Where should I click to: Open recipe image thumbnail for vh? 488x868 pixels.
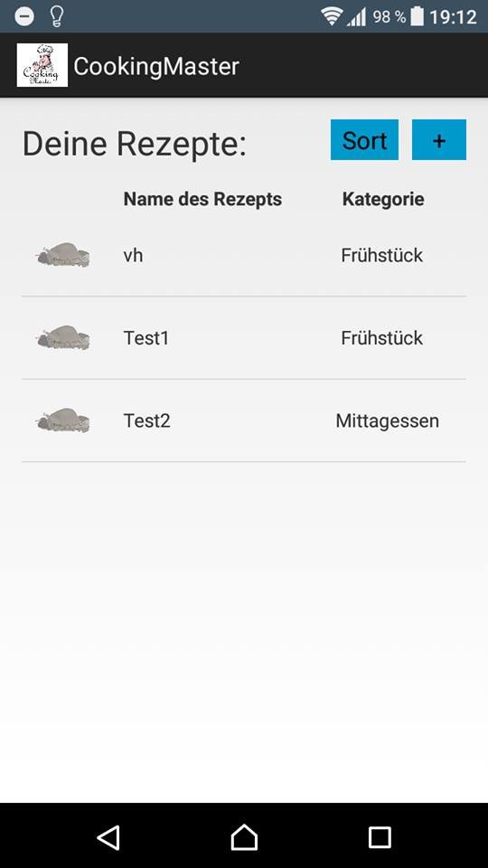(63, 255)
